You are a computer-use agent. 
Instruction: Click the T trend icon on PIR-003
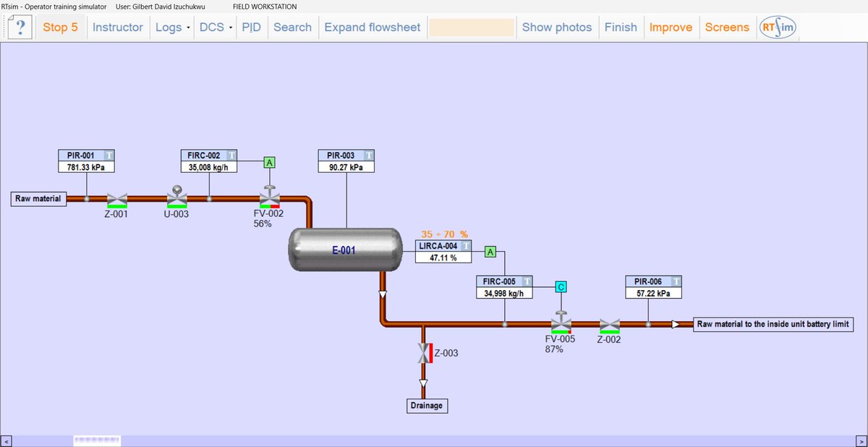[x=368, y=155]
